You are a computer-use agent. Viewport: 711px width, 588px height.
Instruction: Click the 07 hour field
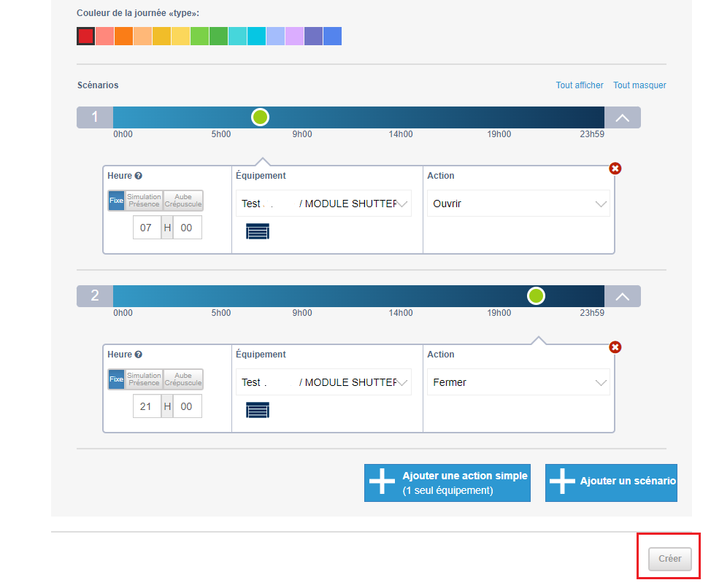coord(147,228)
